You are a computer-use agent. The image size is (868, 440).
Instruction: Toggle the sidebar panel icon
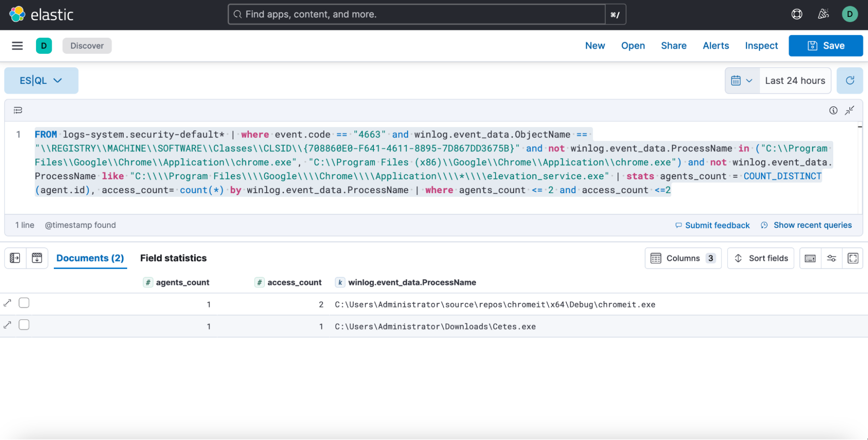tap(15, 258)
